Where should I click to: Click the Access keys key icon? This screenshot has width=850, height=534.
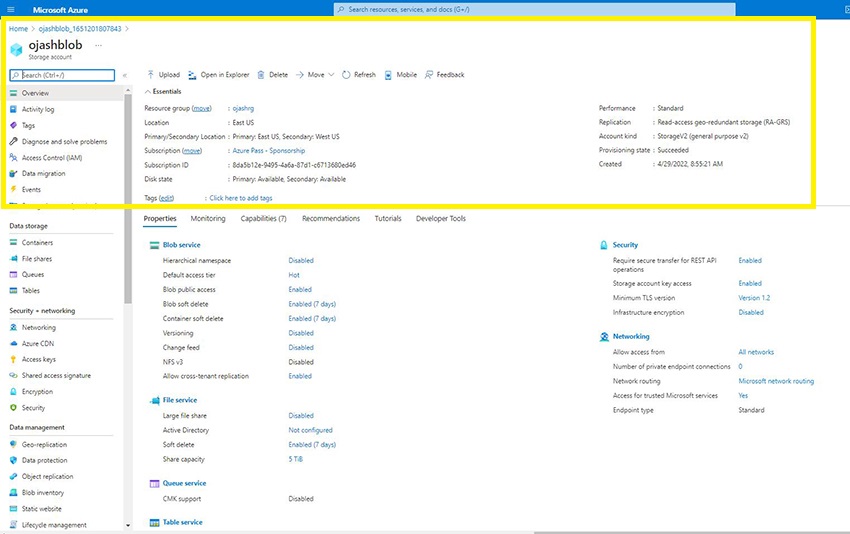tap(14, 359)
